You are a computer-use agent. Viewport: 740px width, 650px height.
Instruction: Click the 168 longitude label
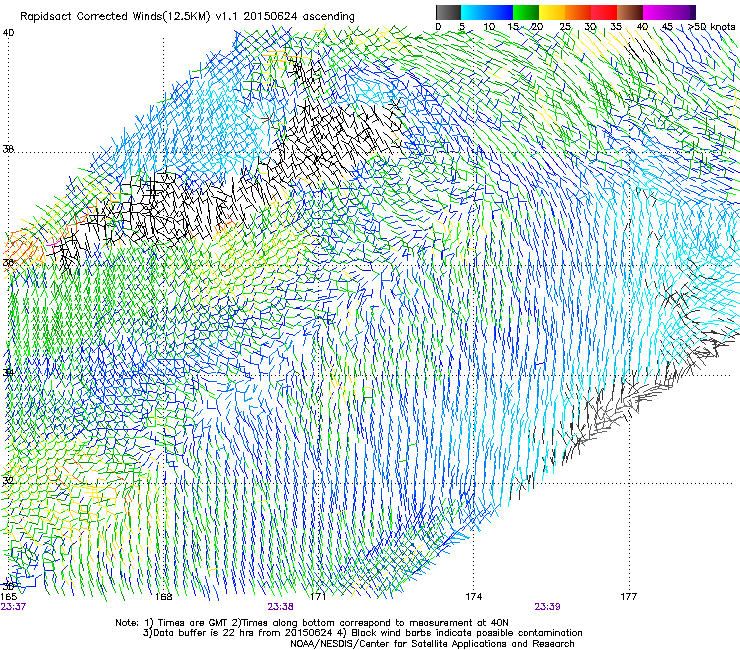pos(164,597)
